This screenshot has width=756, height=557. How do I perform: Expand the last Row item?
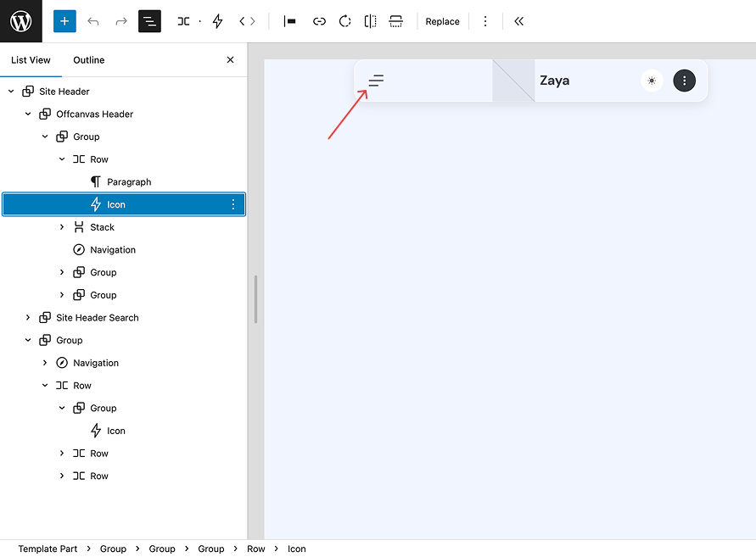coord(62,476)
